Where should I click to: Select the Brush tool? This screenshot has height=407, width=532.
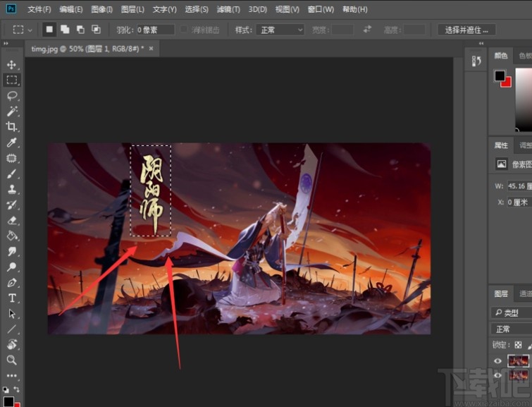11,174
